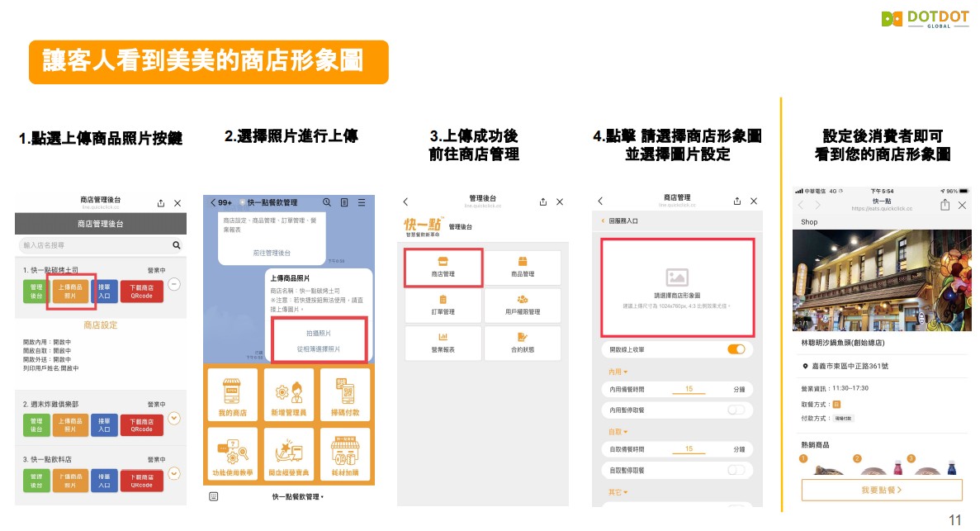Tap share icon in 商店管理後台 header
The height and width of the screenshot is (531, 980).
[x=161, y=203]
